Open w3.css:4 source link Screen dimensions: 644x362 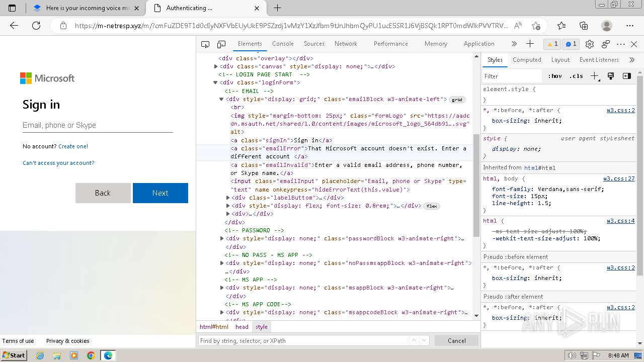(x=620, y=221)
